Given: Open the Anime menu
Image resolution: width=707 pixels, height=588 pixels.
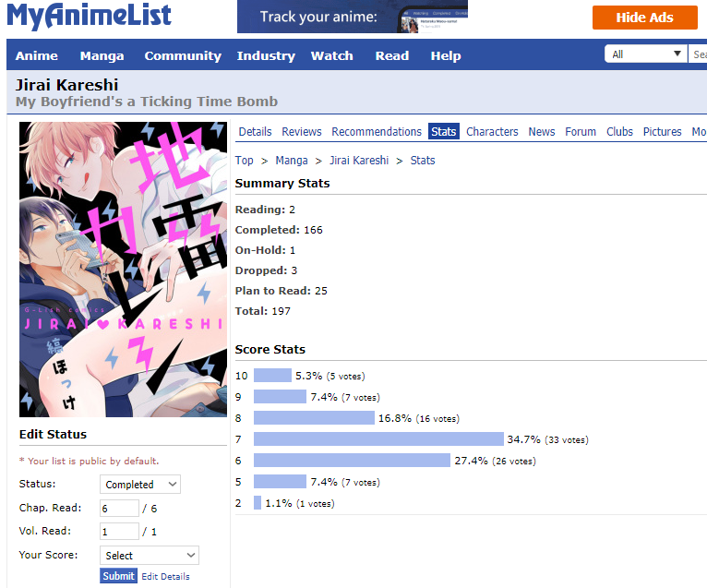Looking at the screenshot, I should [x=37, y=55].
